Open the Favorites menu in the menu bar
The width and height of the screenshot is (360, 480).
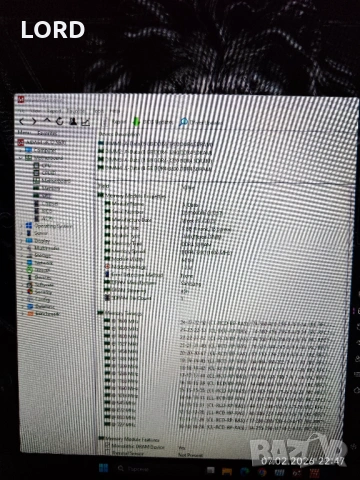[x=76, y=111]
